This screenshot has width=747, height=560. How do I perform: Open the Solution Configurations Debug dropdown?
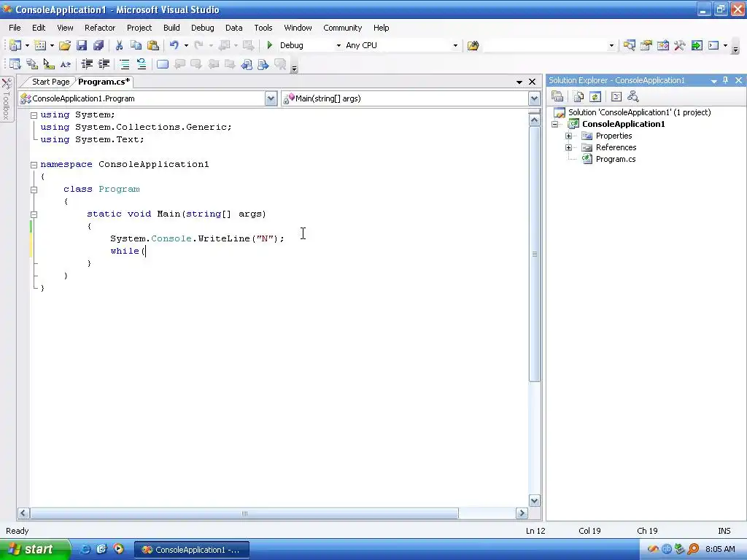pos(338,46)
